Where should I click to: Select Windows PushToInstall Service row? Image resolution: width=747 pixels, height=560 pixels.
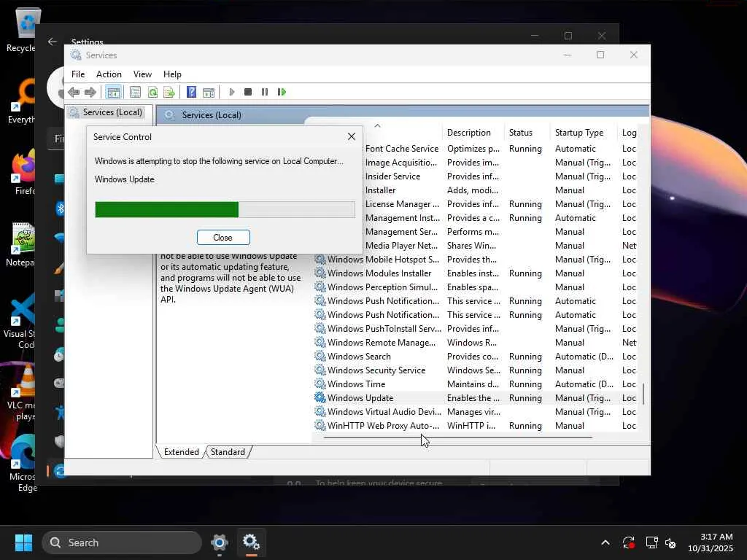[x=476, y=329]
